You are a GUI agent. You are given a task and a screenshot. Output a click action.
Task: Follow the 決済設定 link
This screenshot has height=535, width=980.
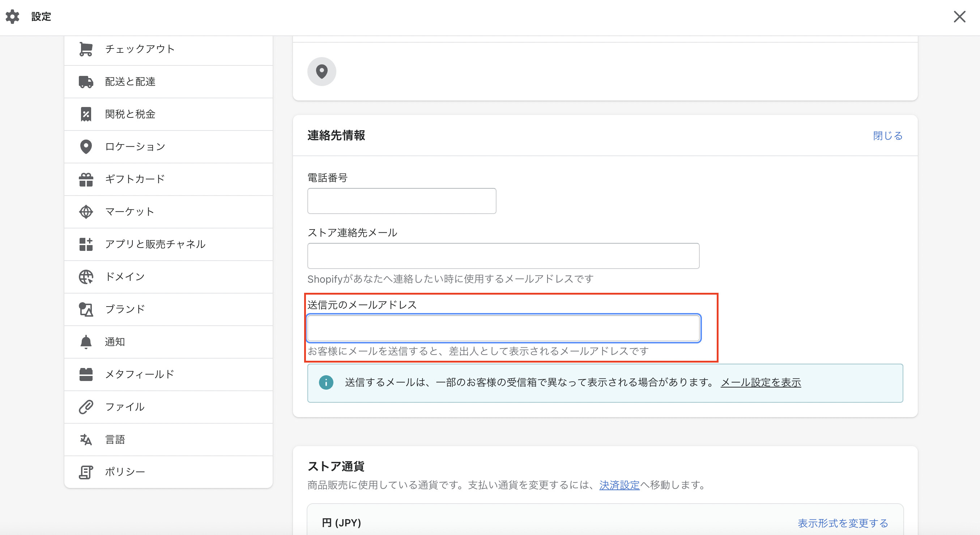[619, 485]
